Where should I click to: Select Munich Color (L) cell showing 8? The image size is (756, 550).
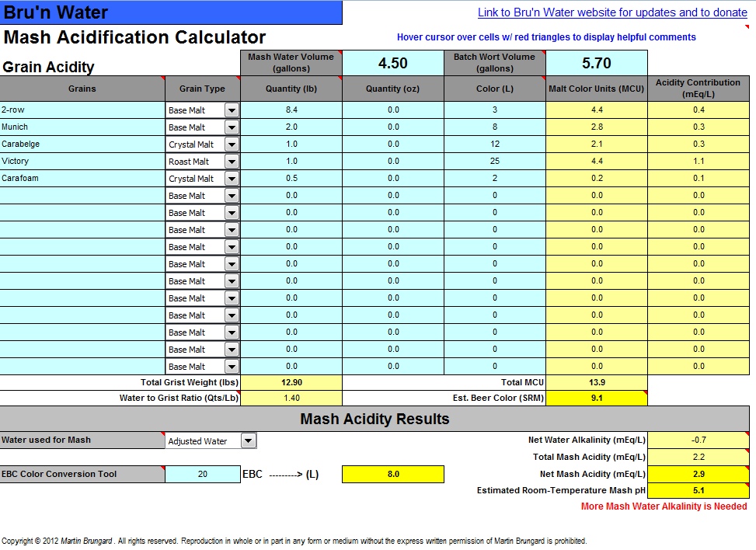pyautogui.click(x=495, y=127)
